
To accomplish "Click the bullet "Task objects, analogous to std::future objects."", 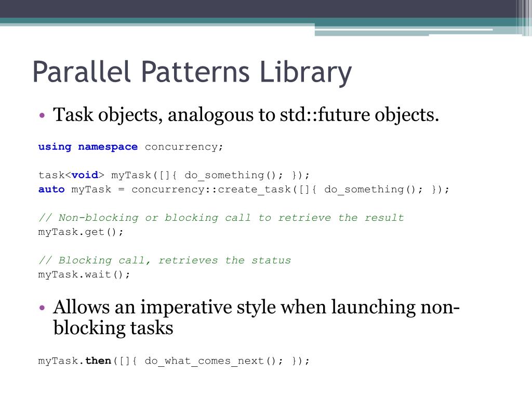I will [246, 115].
